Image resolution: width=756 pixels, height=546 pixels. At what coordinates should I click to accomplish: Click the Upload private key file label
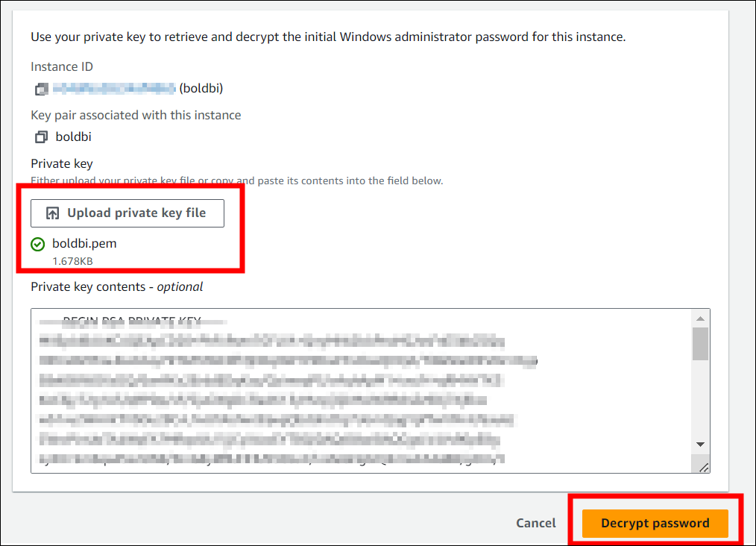pos(136,213)
